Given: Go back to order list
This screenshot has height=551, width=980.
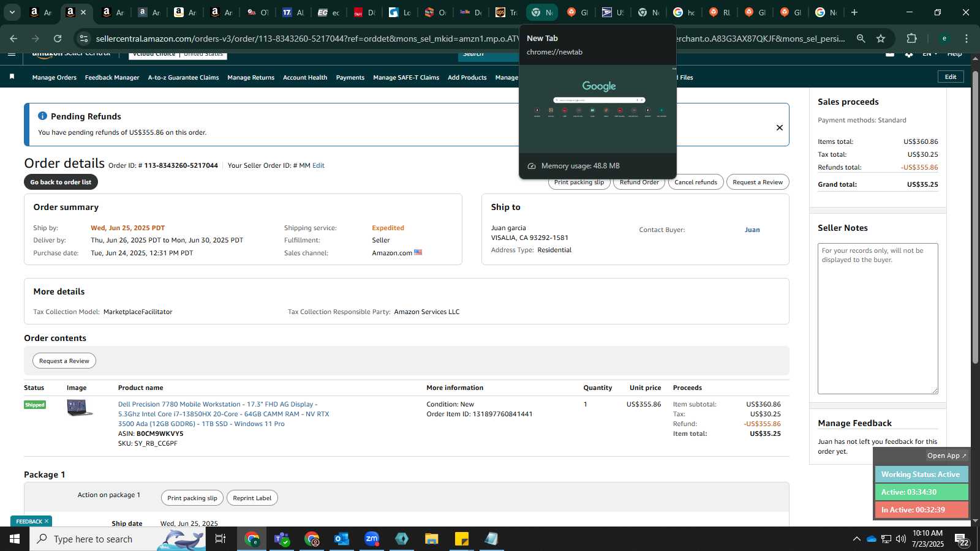Looking at the screenshot, I should coord(61,182).
